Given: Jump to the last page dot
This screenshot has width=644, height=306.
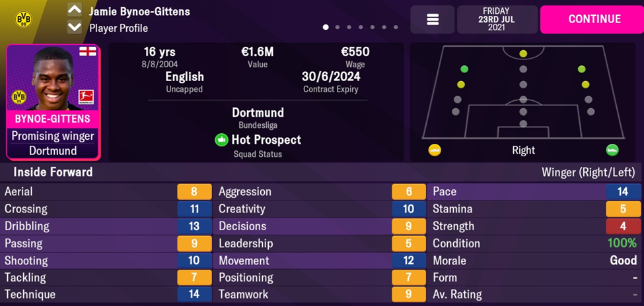Looking at the screenshot, I should pyautogui.click(x=396, y=28).
